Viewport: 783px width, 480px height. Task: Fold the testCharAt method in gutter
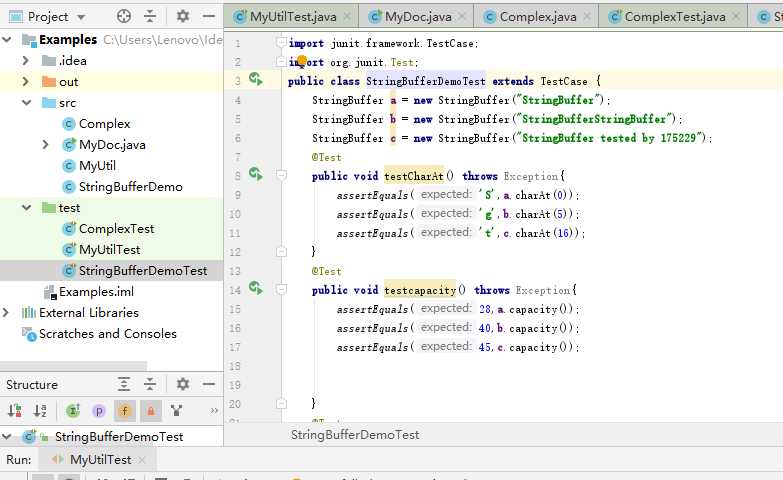point(282,176)
